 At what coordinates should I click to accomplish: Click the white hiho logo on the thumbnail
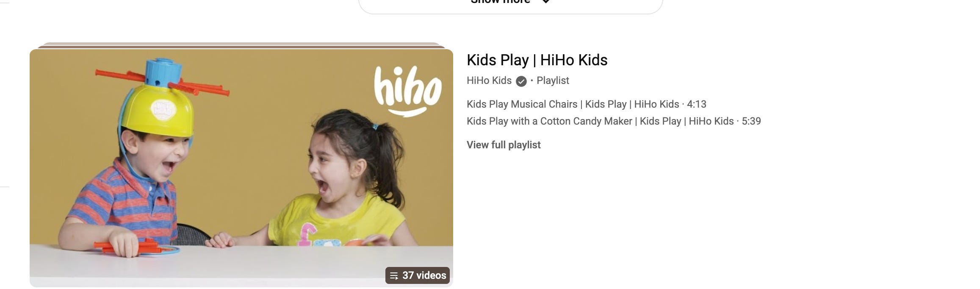point(407,91)
